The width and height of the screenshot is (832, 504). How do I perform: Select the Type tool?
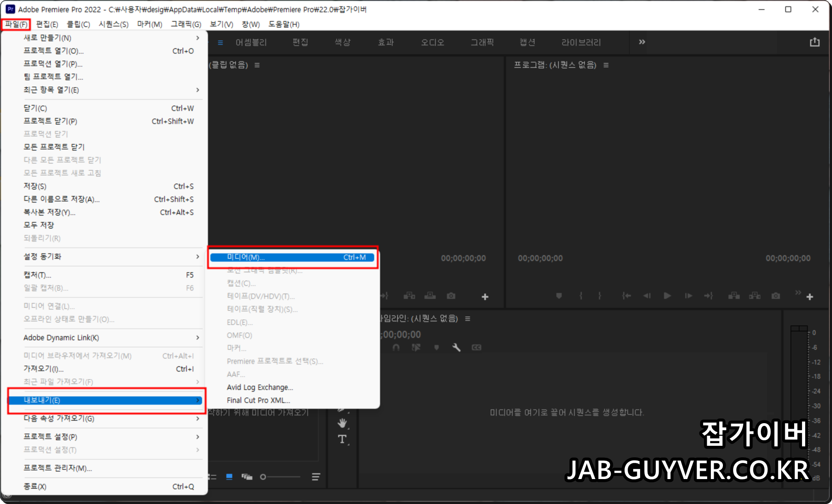tap(342, 439)
